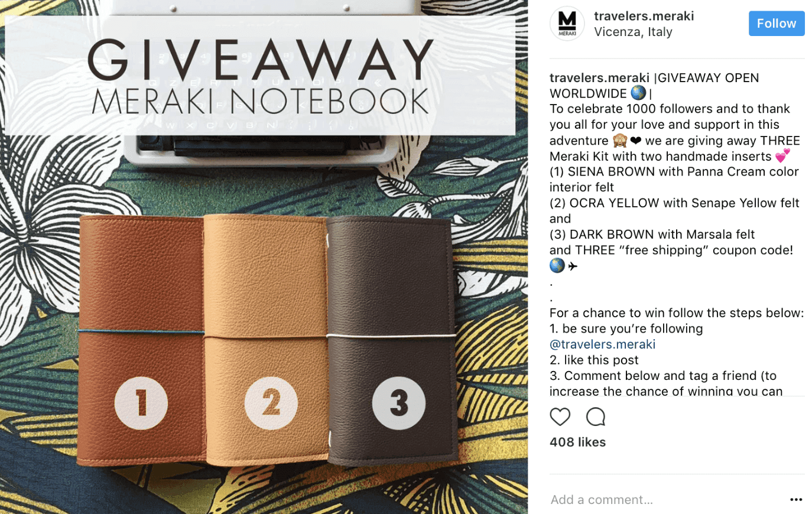The height and width of the screenshot is (514, 812).
Task: Click the ocra yellow notebook
Action: coord(265,339)
